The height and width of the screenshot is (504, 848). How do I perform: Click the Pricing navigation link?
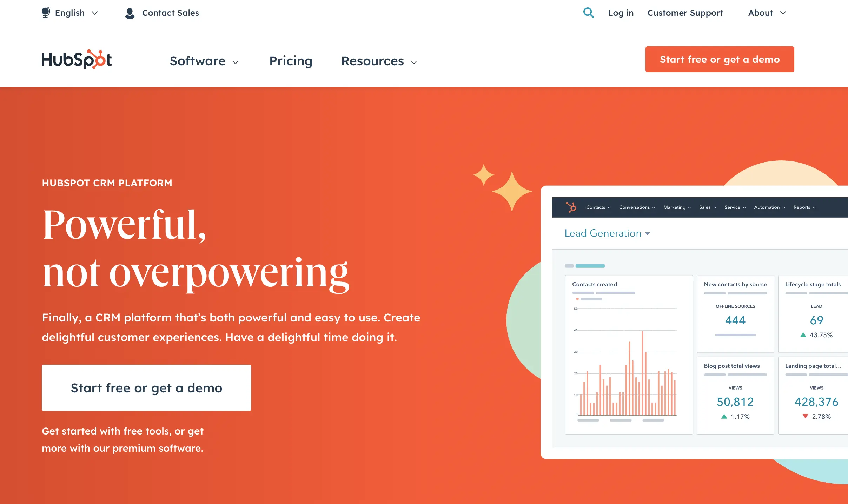(291, 61)
